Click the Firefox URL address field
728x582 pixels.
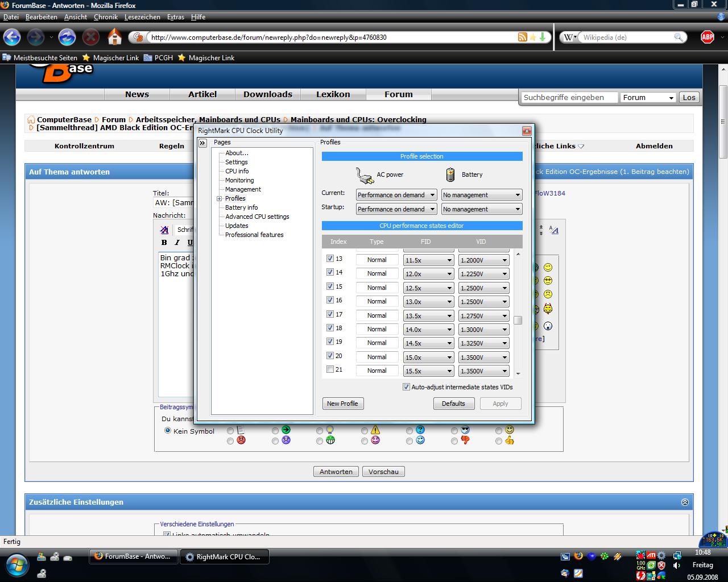[x=332, y=38]
